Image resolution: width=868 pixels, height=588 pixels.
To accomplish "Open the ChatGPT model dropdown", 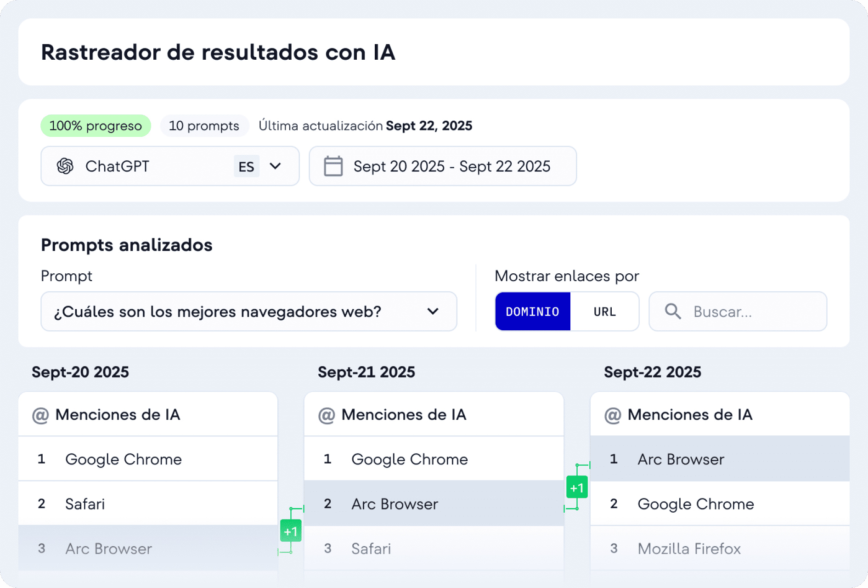I will pyautogui.click(x=276, y=166).
